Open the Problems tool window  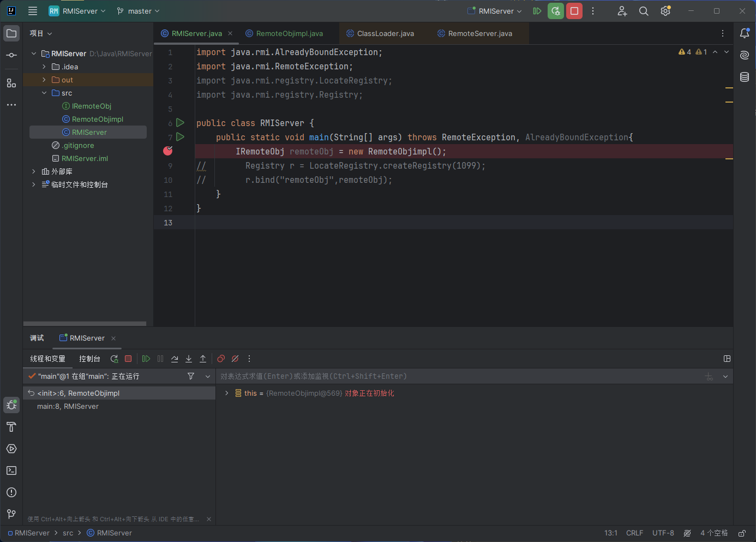pos(11,492)
